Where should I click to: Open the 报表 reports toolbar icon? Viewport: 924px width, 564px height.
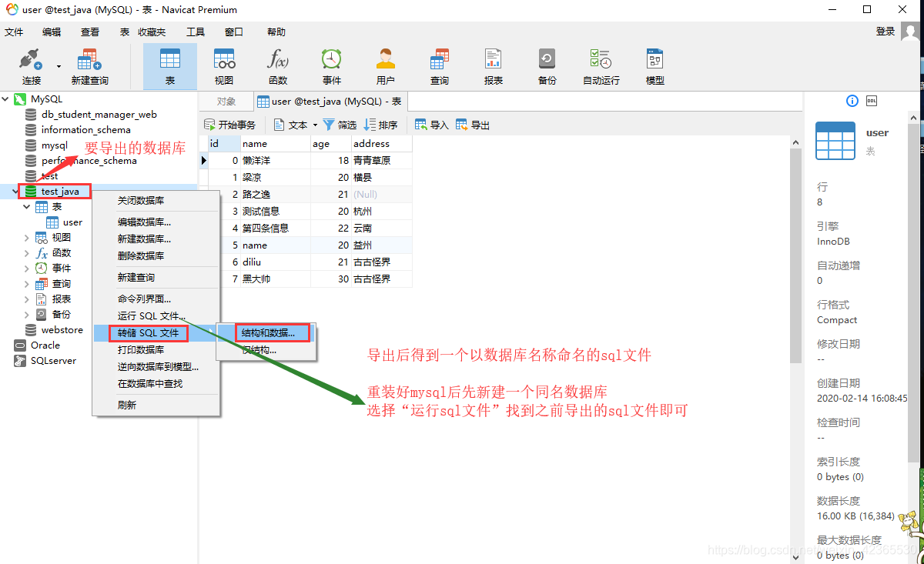(x=494, y=67)
